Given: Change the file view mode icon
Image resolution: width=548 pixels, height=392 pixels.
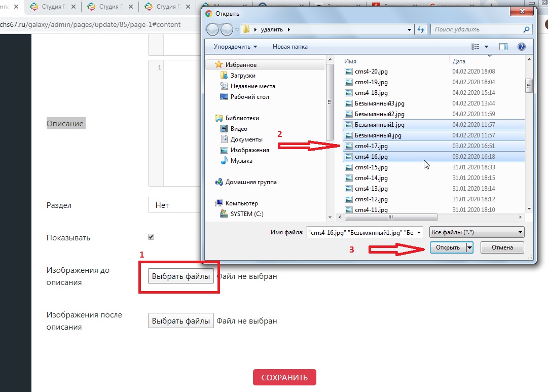Looking at the screenshot, I should coord(476,47).
